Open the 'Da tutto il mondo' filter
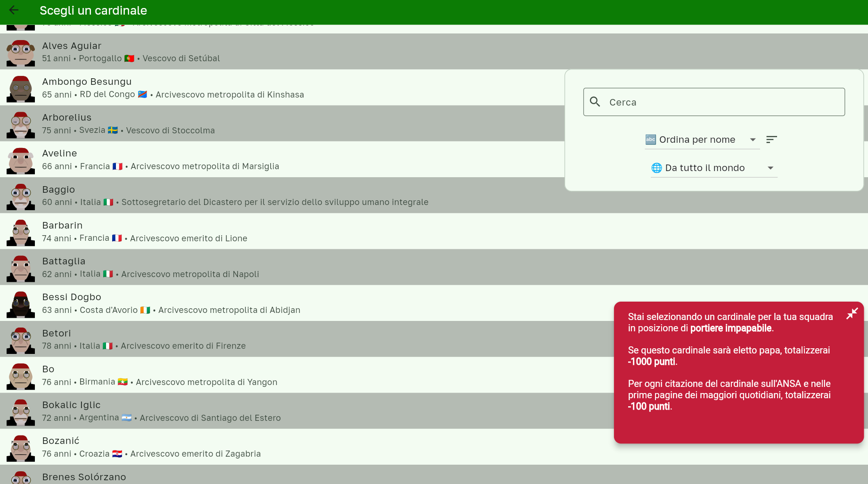868x484 pixels. [x=713, y=168]
